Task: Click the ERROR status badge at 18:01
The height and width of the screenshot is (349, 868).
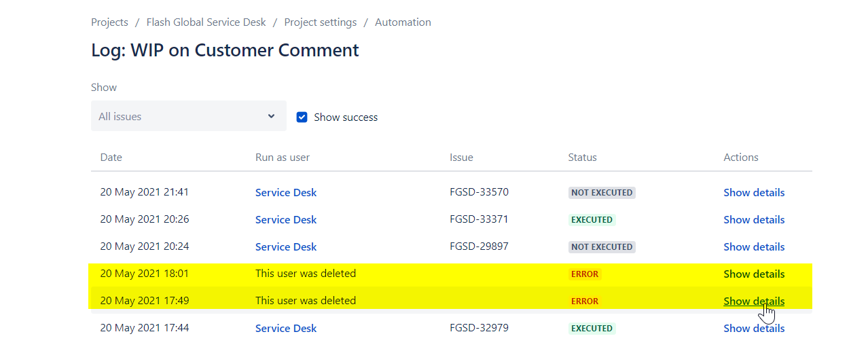Action: pos(585,274)
